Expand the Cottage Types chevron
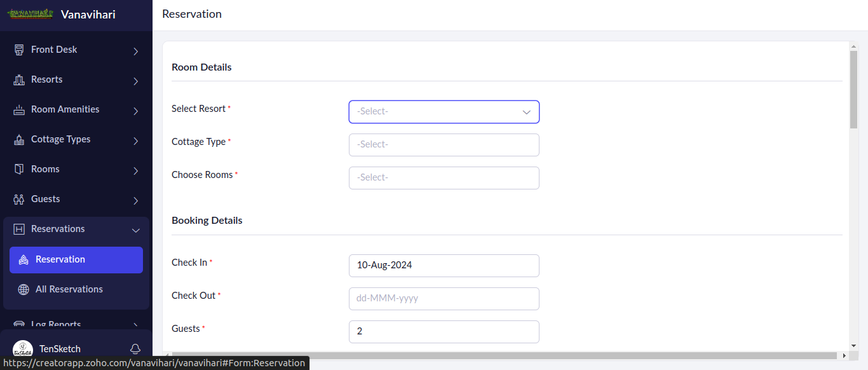Viewport: 868px width, 370px height. point(135,140)
